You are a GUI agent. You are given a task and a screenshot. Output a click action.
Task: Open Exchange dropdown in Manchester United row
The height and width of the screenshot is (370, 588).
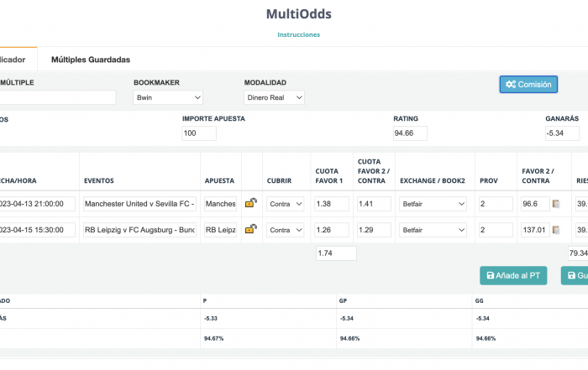[433, 204]
